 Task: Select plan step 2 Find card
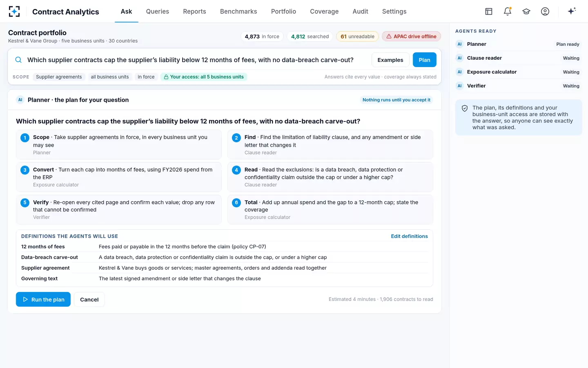click(330, 145)
